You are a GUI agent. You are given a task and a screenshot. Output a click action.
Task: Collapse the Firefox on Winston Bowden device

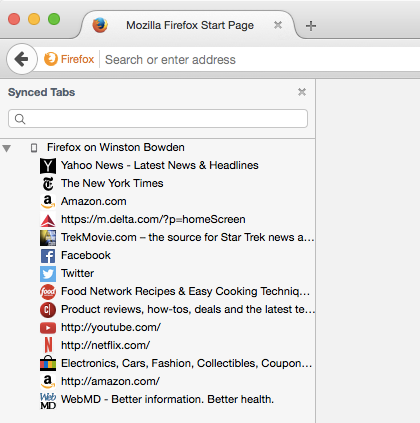[7, 148]
